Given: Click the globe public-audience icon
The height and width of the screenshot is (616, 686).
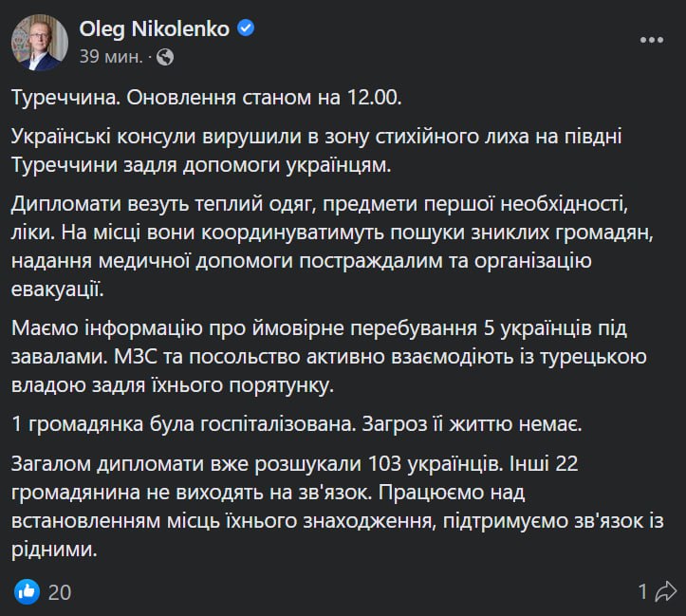Looking at the screenshot, I should point(165,57).
